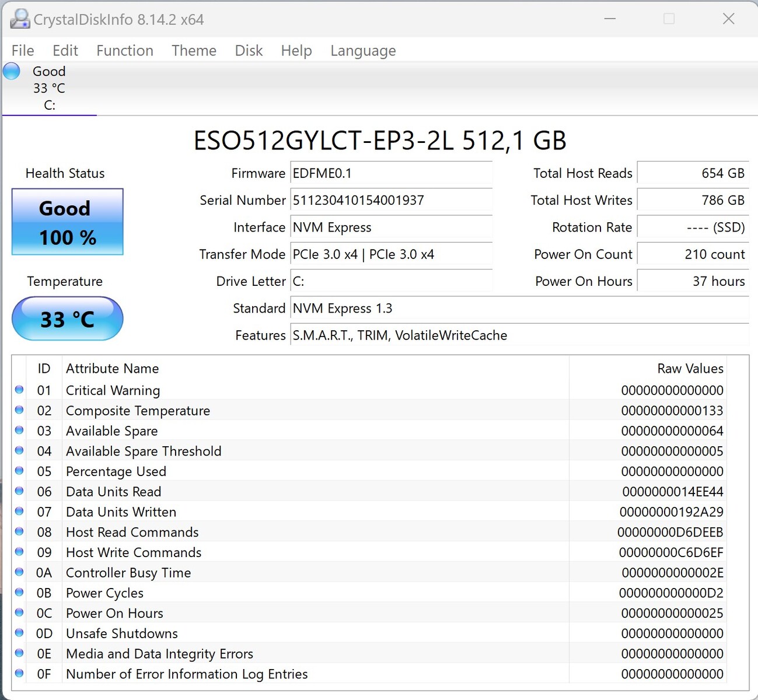This screenshot has width=758, height=700.
Task: Click the CrystalDiskInfo app icon in title bar
Action: tap(20, 19)
